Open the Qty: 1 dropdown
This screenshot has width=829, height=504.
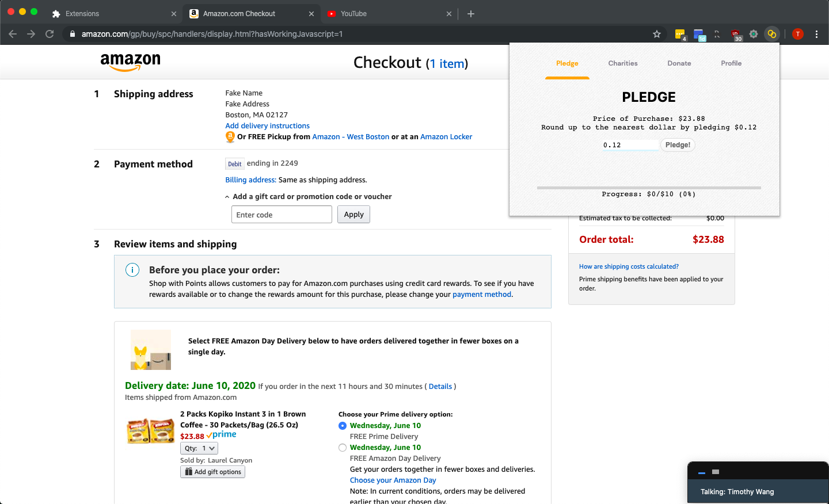click(199, 448)
